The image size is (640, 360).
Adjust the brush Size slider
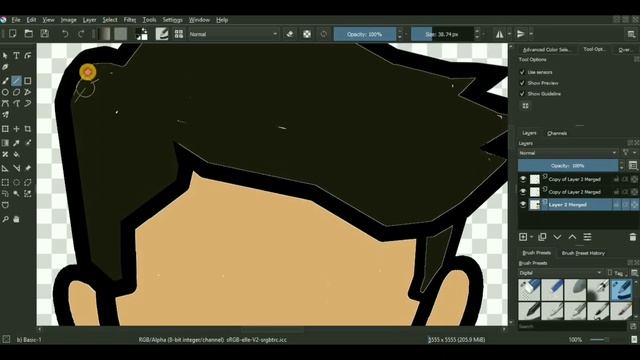[442, 34]
